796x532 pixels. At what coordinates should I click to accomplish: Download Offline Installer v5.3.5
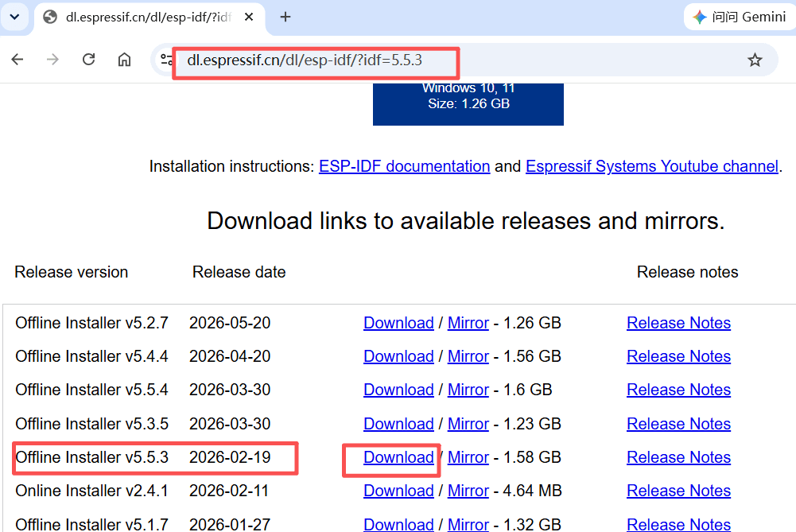coord(398,424)
